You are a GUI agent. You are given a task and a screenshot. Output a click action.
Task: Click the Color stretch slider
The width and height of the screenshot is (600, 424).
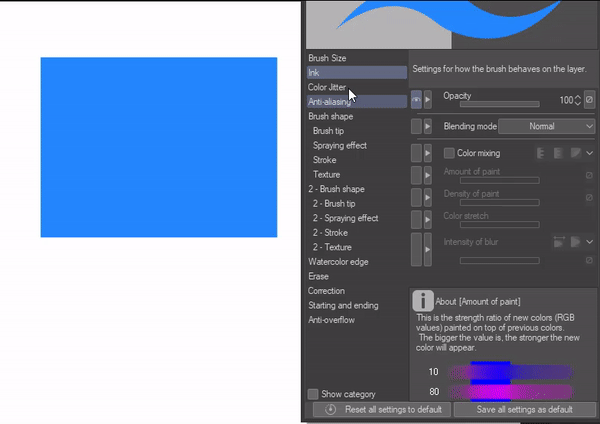[x=500, y=224]
